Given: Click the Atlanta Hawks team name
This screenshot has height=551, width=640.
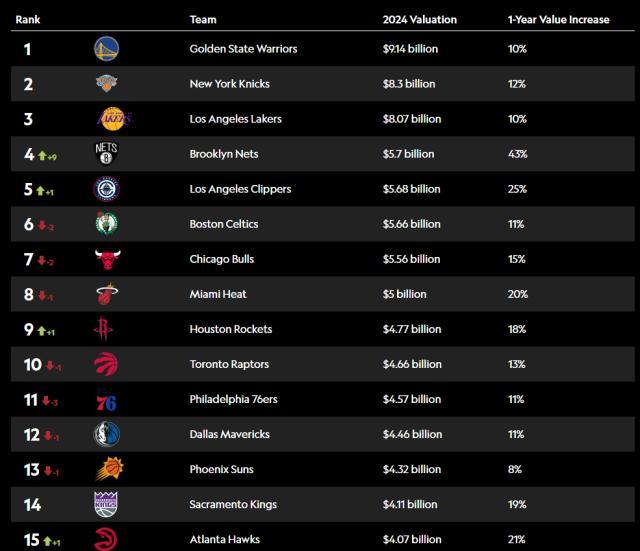Looking at the screenshot, I should pyautogui.click(x=225, y=540).
